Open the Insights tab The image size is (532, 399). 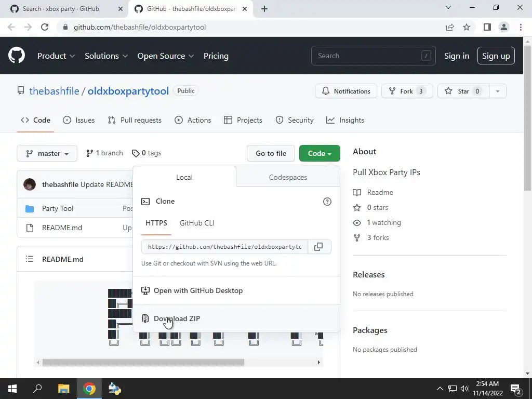point(345,120)
